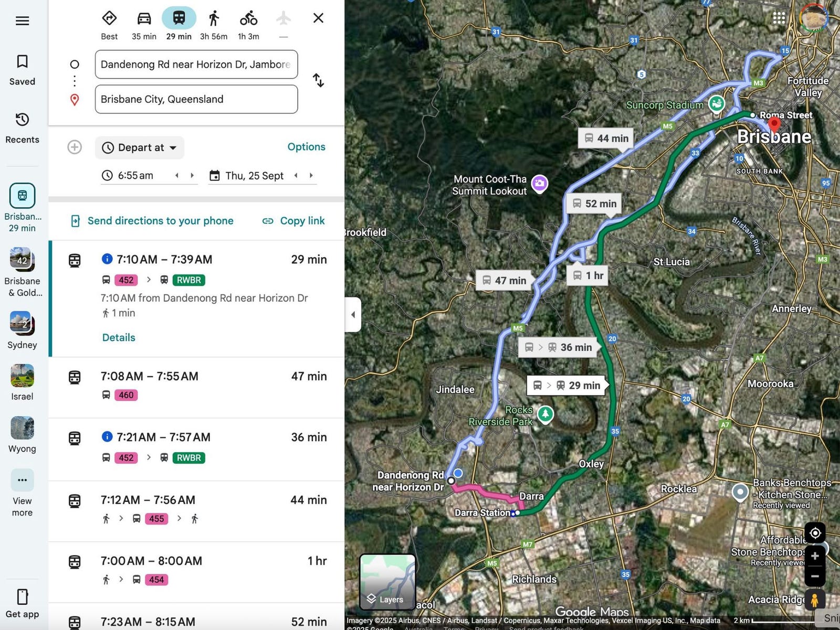Open Depart at dropdown
840x630 pixels.
(140, 148)
